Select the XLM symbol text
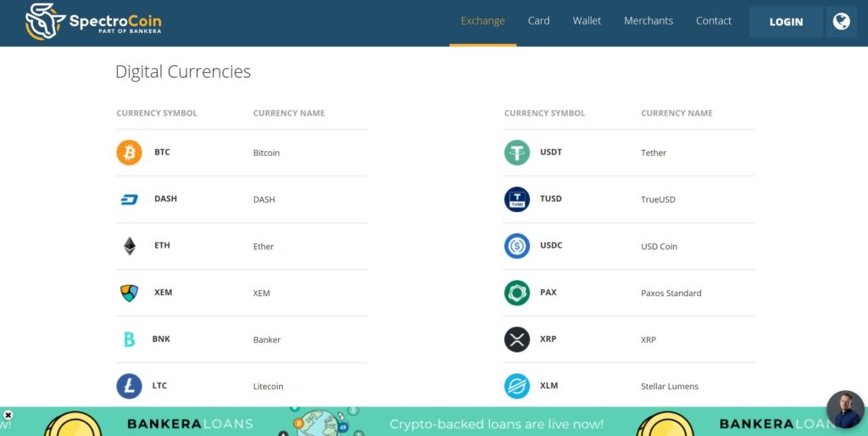 click(548, 386)
